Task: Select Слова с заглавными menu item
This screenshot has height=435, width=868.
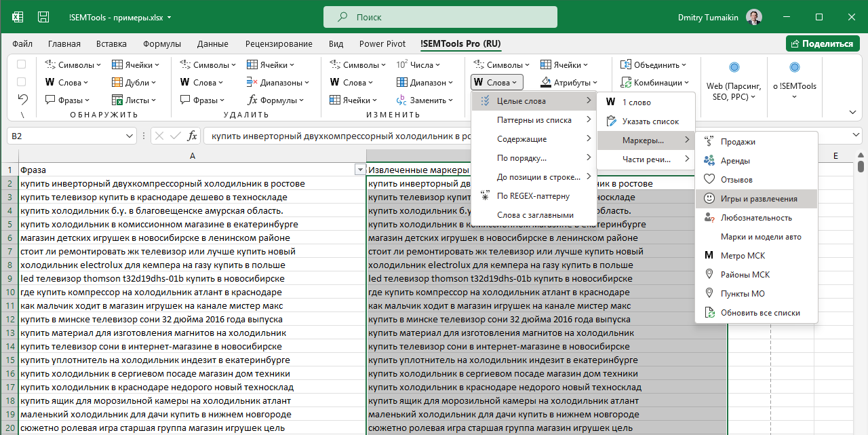Action: (534, 215)
